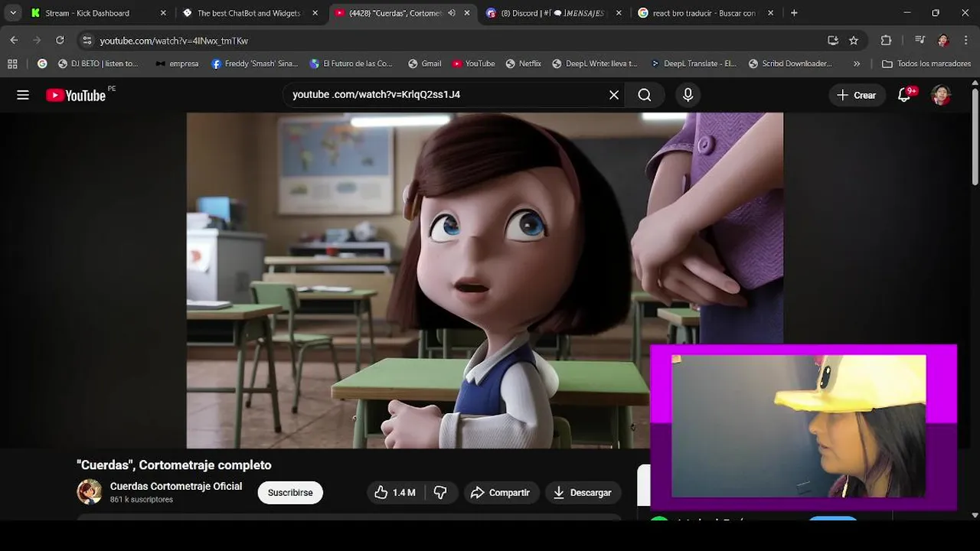Screen dimensions: 980x551
Task: Bookmark this page with star icon
Action: pyautogui.click(x=854, y=41)
